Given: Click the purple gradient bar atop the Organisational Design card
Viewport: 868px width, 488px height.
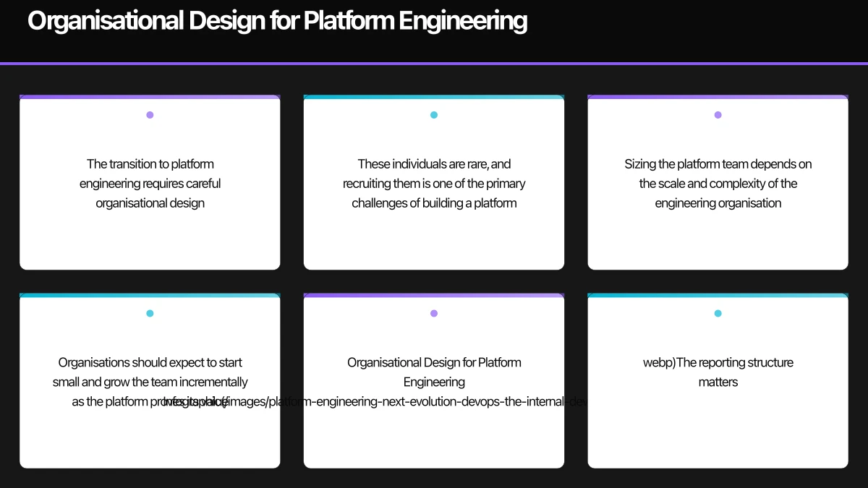Looking at the screenshot, I should tap(434, 295).
